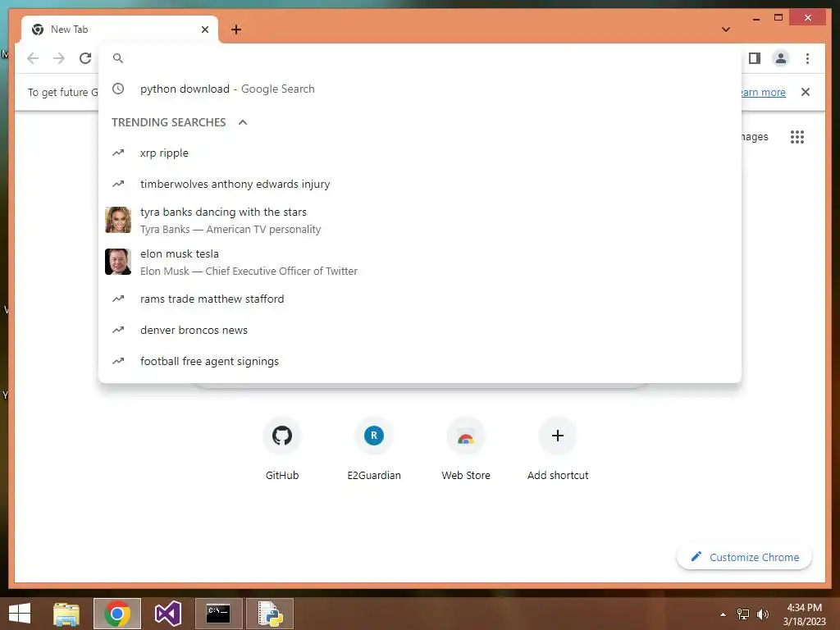840x630 pixels.
Task: Open the Windows Start menu
Action: coord(20,614)
